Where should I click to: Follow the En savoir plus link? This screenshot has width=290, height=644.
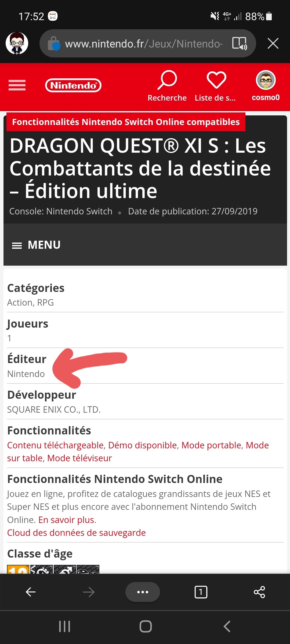click(67, 520)
